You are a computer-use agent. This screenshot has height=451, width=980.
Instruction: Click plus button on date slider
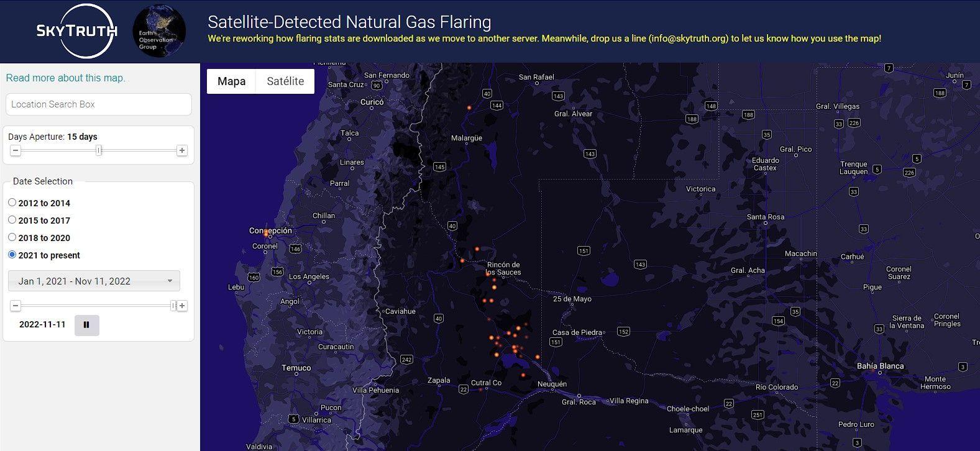point(182,306)
